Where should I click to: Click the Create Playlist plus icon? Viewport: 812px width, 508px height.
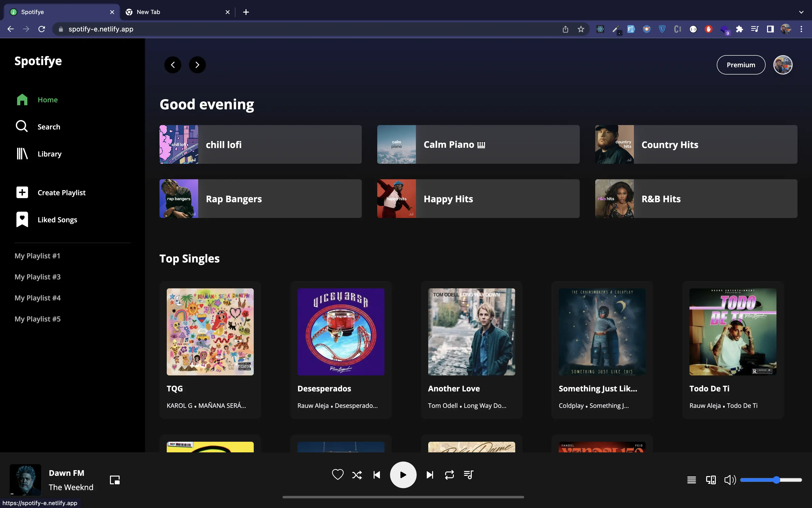[22, 193]
